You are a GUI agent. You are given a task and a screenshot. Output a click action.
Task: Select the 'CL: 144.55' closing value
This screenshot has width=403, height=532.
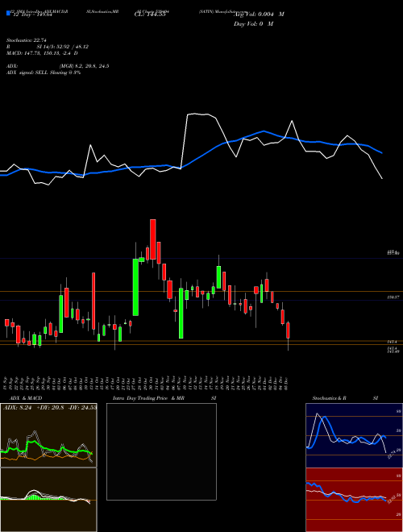point(150,15)
